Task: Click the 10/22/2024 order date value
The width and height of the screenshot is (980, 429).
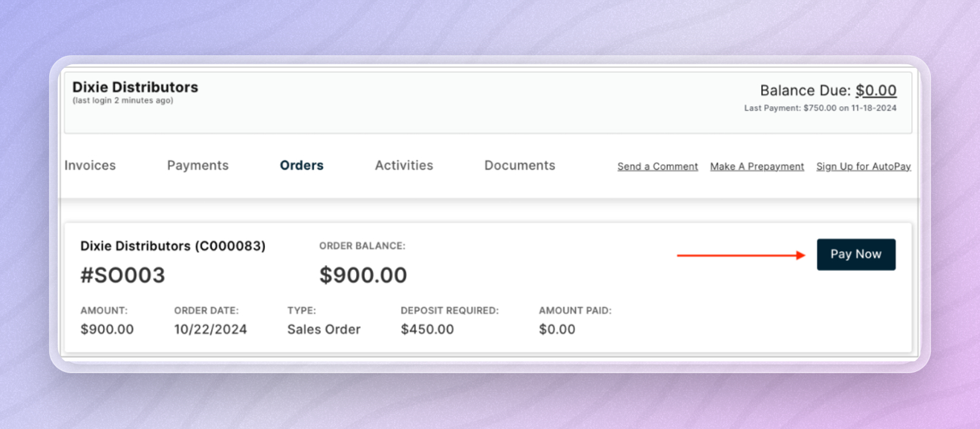Action: [x=210, y=329]
